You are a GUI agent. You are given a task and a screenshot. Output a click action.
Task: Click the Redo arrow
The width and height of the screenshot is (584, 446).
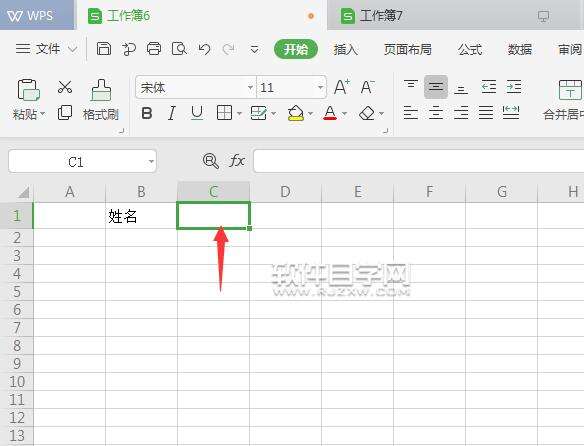[x=228, y=49]
